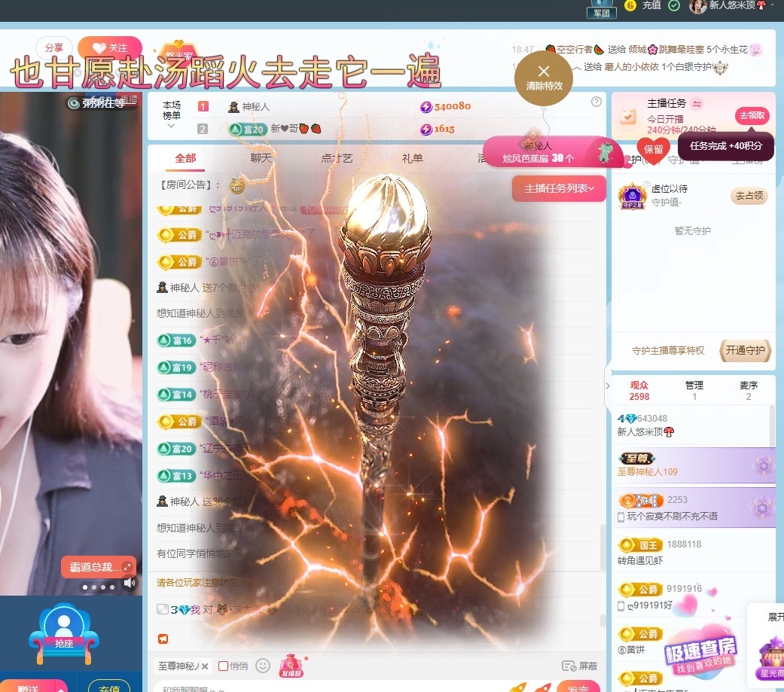The image size is (784, 692).
Task: Click the 去占领 button
Action: coord(749,196)
